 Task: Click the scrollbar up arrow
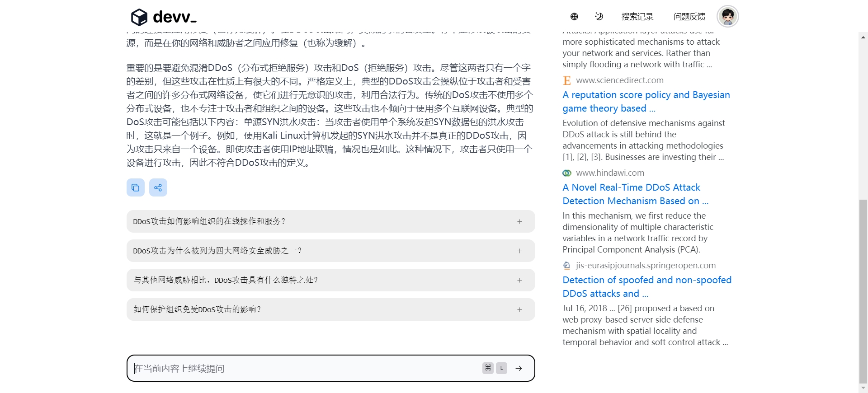(x=863, y=37)
